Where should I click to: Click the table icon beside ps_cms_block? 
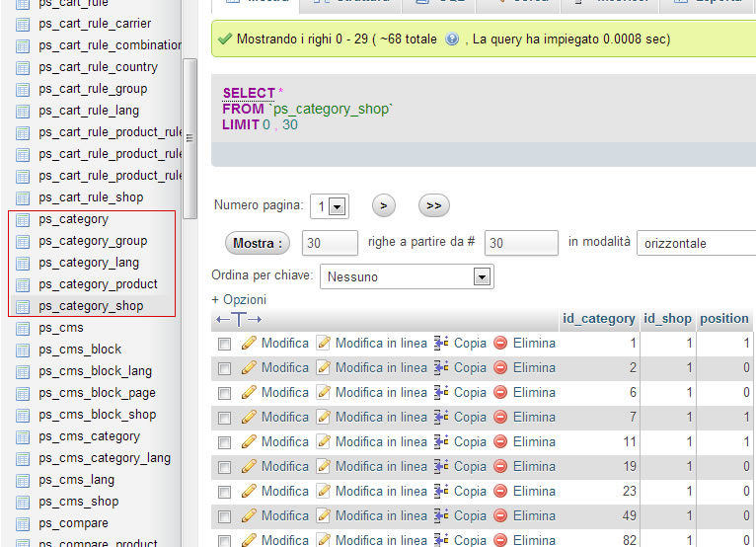coord(23,350)
